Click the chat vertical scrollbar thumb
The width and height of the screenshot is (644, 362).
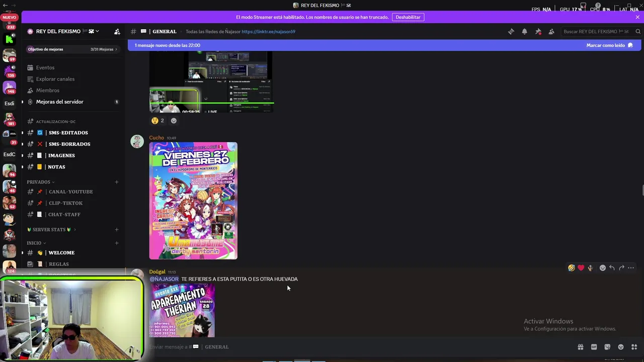click(642, 191)
